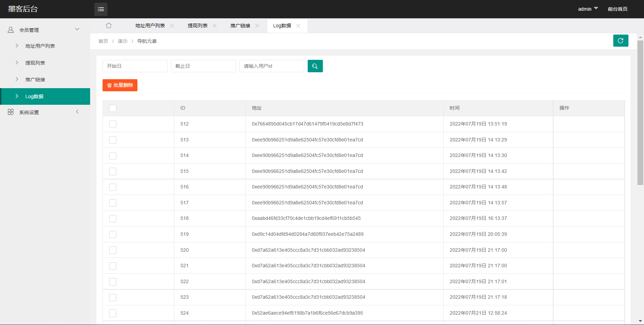Click the 演示 breadcrumb link
Viewport: 644px width, 325px height.
pos(123,41)
